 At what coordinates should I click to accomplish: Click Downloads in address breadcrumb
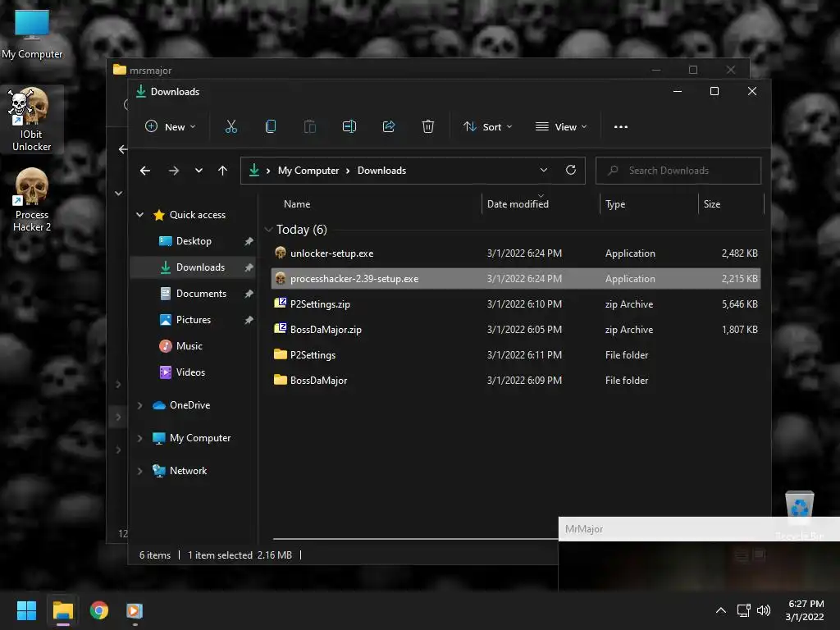[x=381, y=171]
